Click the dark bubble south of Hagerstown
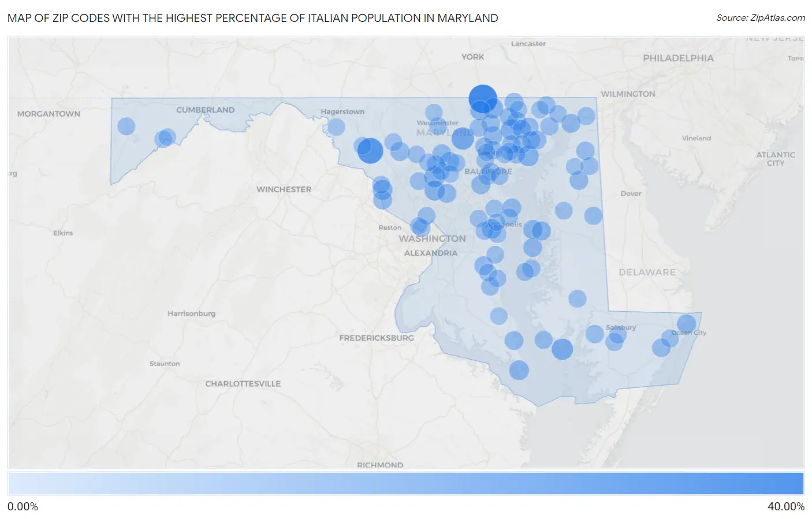This screenshot has height=519, width=812. (370, 151)
